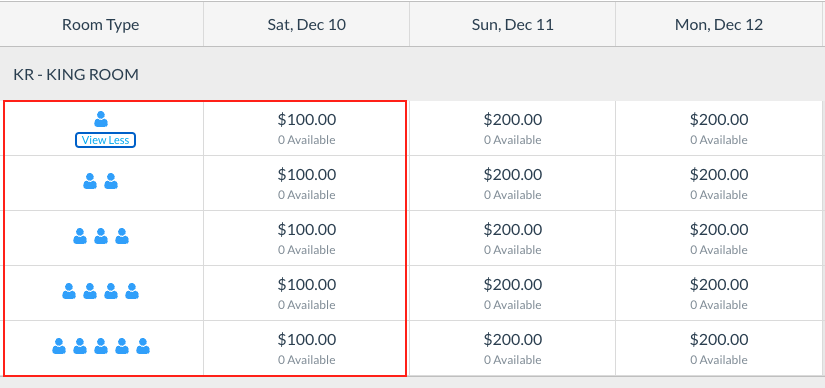Open single-guest $200.00 rate for Dec 11
Viewport: 825px width, 388px height.
[x=512, y=128]
